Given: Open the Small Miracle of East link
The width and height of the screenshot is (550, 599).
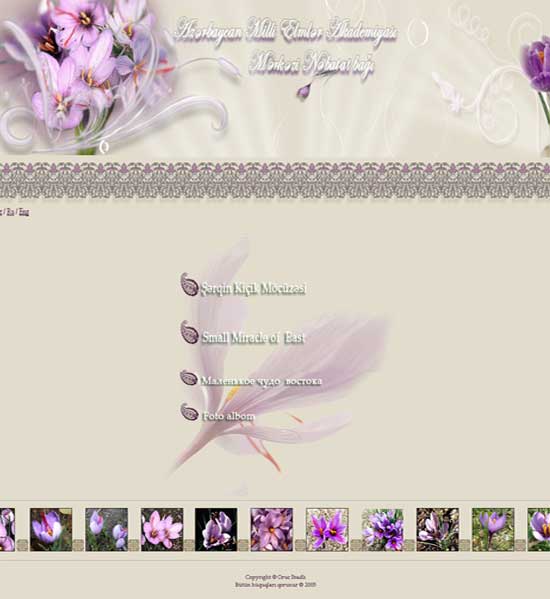Looking at the screenshot, I should 254,338.
